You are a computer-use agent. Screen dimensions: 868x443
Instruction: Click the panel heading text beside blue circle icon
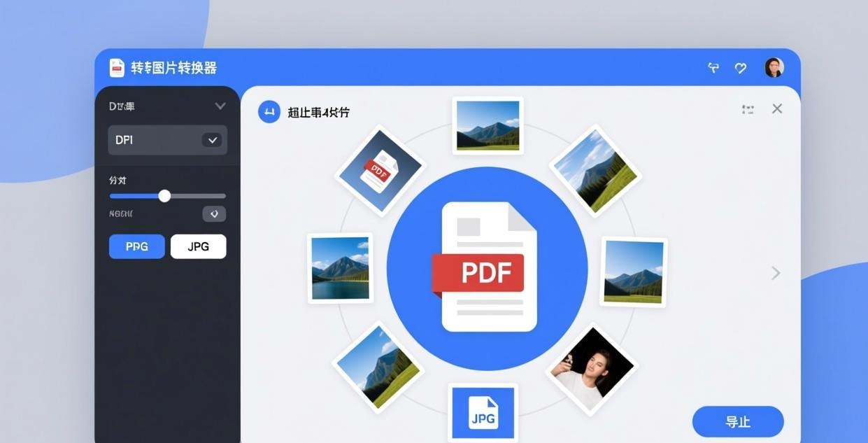pyautogui.click(x=318, y=112)
